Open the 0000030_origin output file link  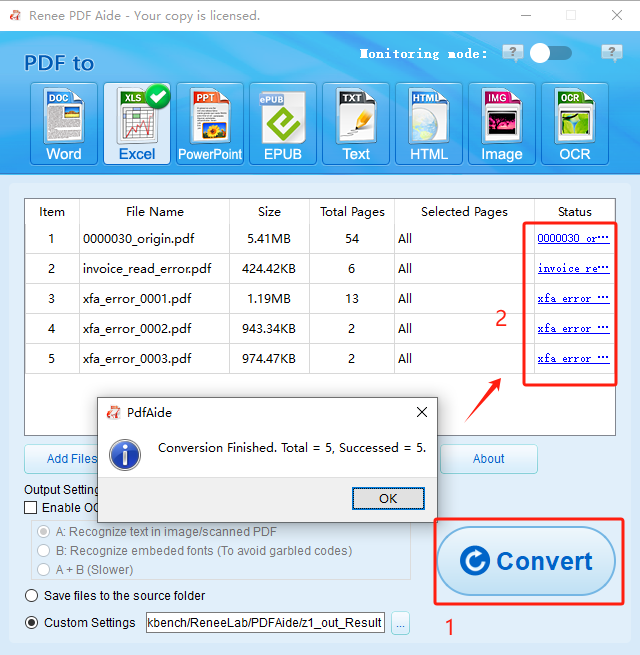tap(573, 239)
